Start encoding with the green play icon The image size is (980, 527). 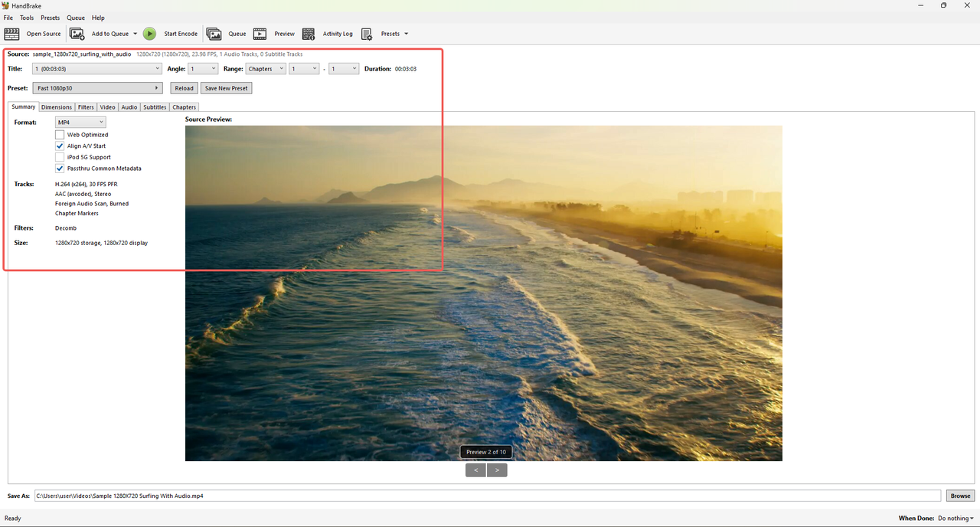coord(149,34)
